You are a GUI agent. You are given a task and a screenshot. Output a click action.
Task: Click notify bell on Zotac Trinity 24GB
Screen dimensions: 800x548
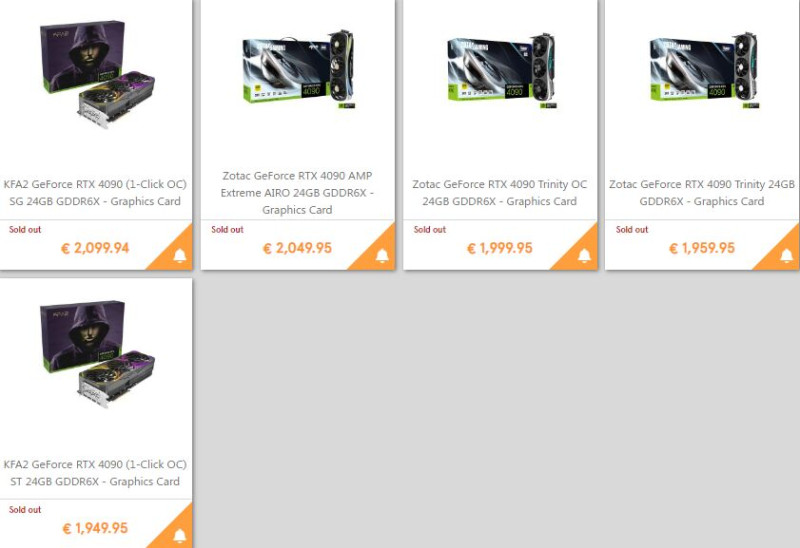tap(787, 255)
